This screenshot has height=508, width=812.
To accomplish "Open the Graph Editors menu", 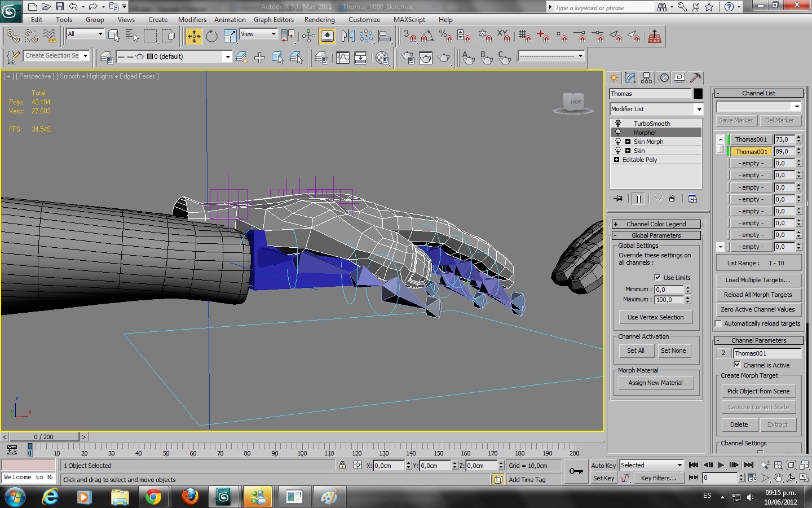I will click(x=273, y=20).
